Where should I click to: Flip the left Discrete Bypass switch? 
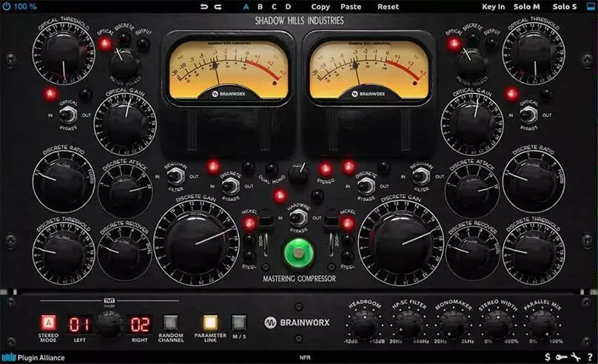point(230,186)
